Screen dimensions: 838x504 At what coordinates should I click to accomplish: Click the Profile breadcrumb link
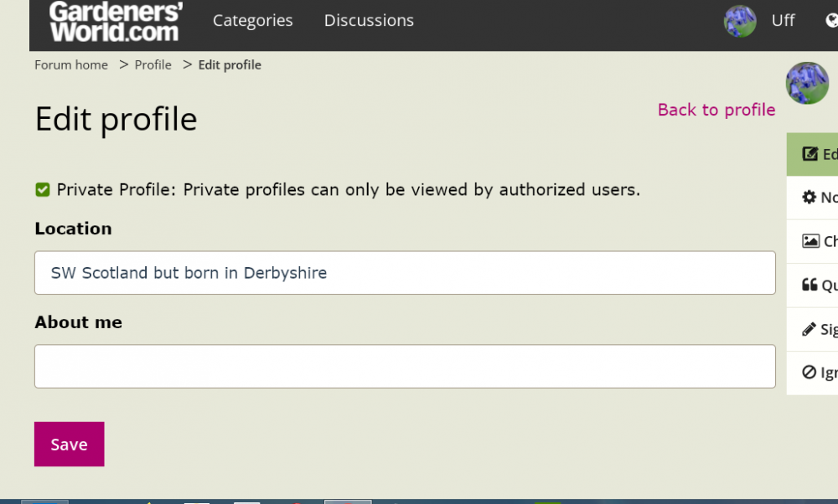click(153, 65)
